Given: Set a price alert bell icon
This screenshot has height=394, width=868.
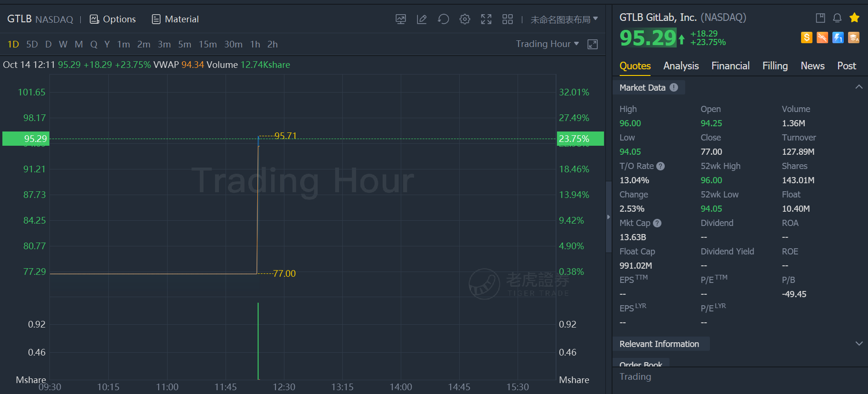Looking at the screenshot, I should point(837,18).
